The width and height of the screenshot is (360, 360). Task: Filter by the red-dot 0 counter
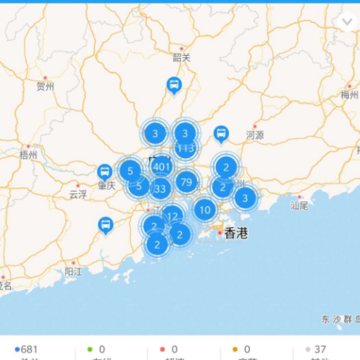[x=169, y=350]
